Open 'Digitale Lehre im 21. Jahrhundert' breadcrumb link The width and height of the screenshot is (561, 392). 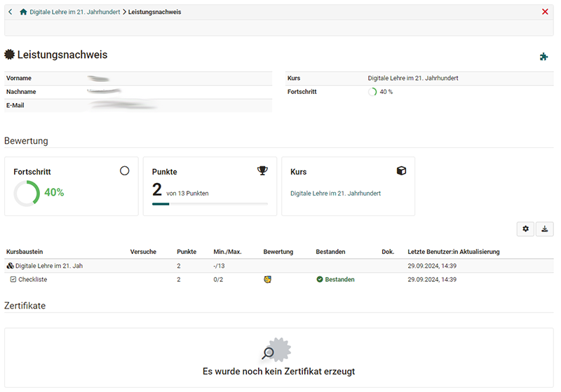point(74,12)
